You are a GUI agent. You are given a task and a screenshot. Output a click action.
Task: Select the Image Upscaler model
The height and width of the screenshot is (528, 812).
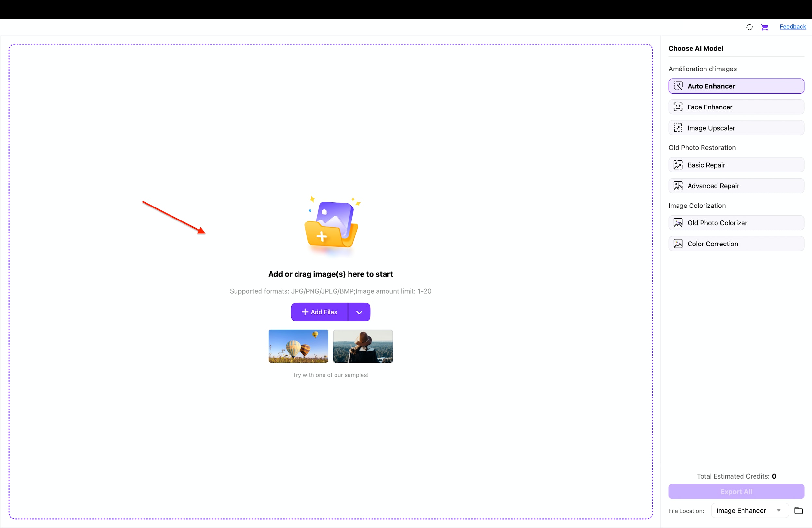(x=736, y=128)
